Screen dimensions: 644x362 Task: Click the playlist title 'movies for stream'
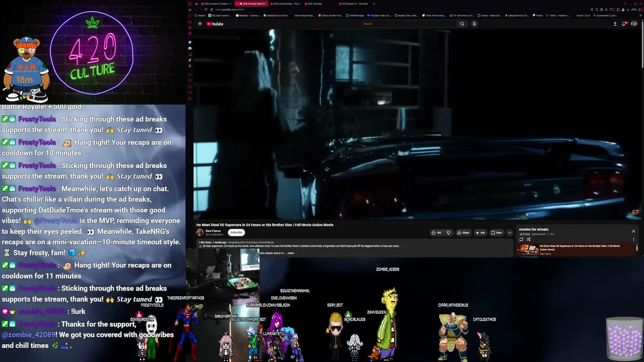(533, 229)
